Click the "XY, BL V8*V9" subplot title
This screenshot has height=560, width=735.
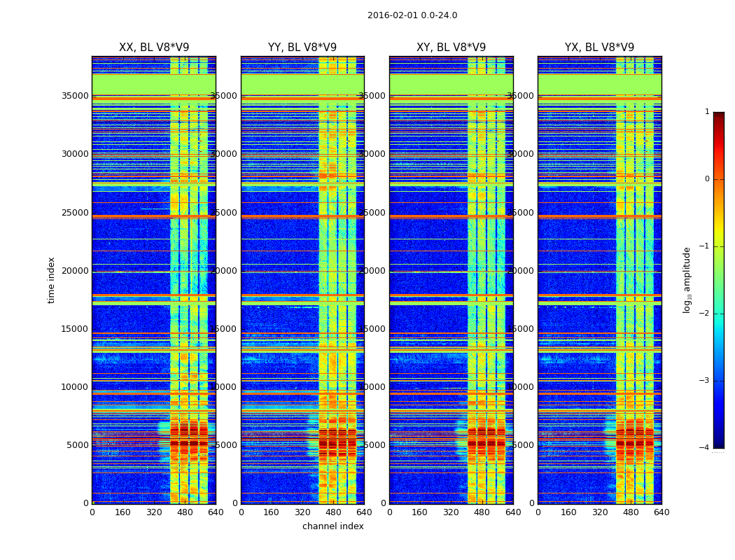click(x=451, y=48)
